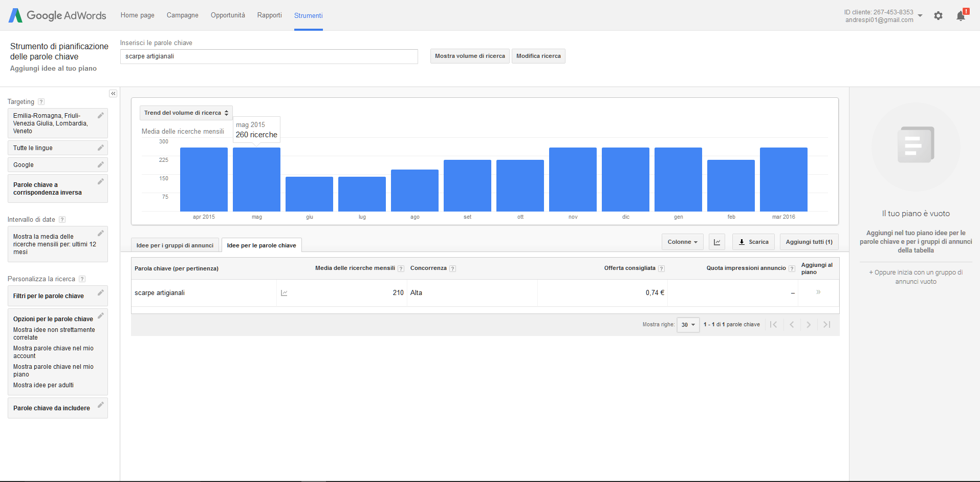Switch to Idee per i gruppi di annunci tab
Image resolution: width=980 pixels, height=482 pixels.
pos(175,245)
